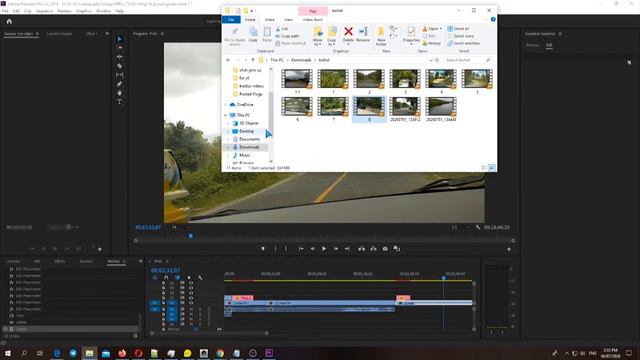
Task: Open the Windows Start menu
Action: click(7, 353)
